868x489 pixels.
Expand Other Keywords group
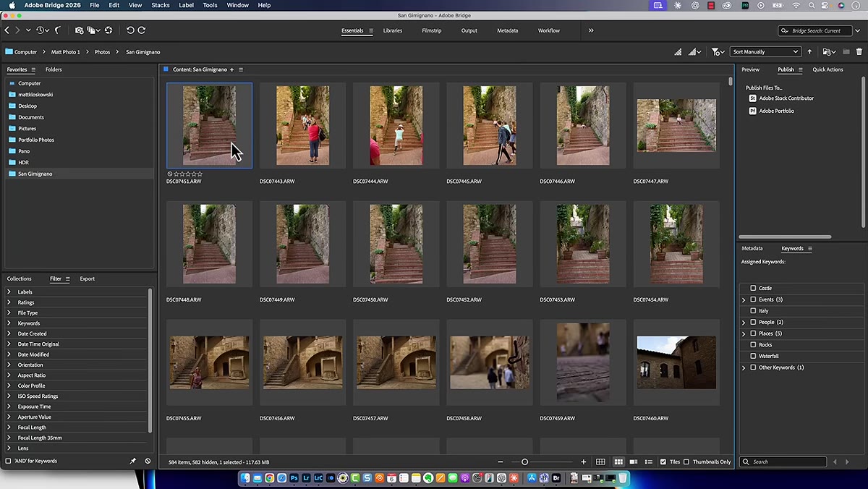pyautogui.click(x=744, y=367)
